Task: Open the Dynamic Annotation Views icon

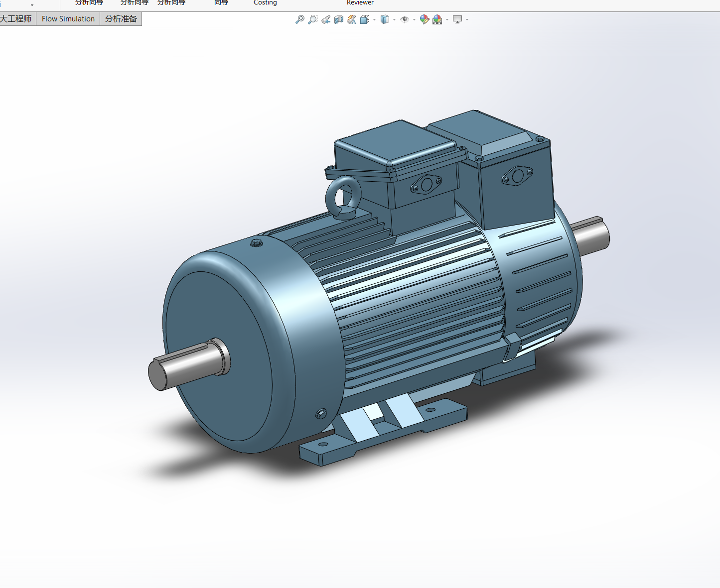Action: pos(352,19)
